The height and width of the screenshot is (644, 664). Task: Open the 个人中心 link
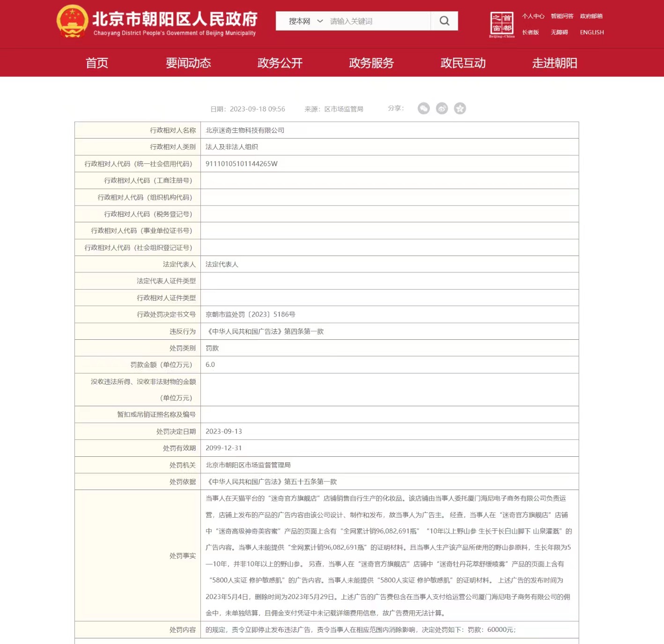pyautogui.click(x=533, y=16)
